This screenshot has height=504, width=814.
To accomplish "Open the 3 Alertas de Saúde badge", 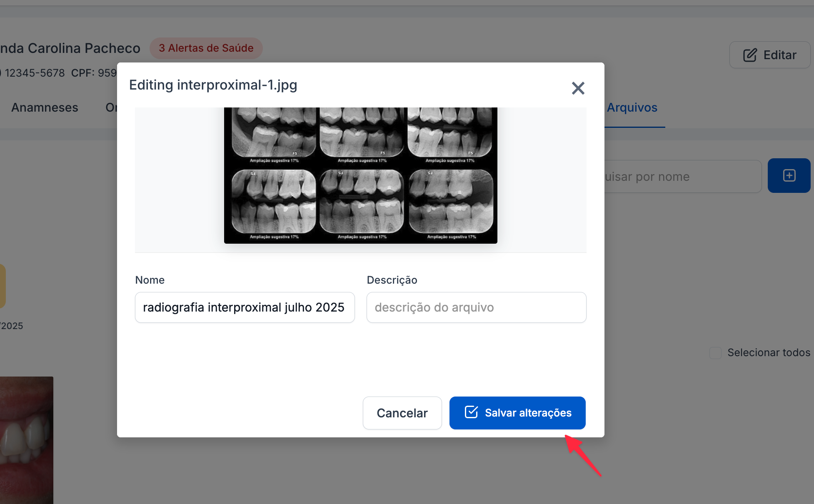I will (206, 48).
